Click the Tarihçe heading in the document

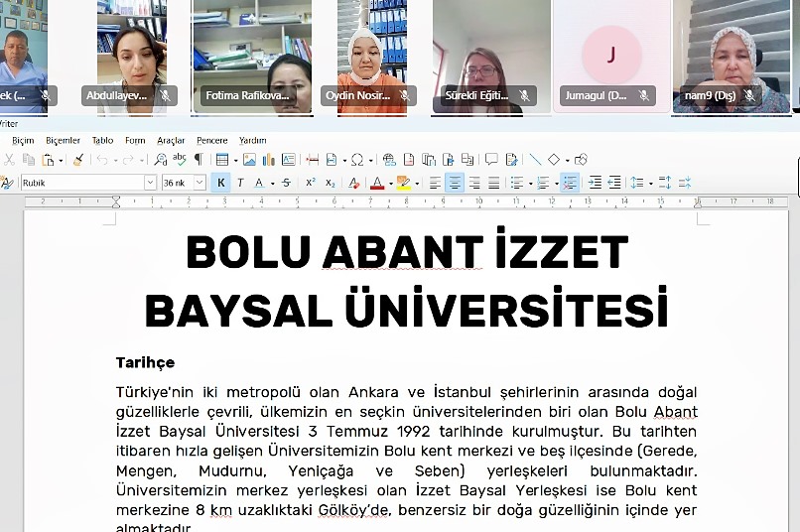(x=145, y=362)
